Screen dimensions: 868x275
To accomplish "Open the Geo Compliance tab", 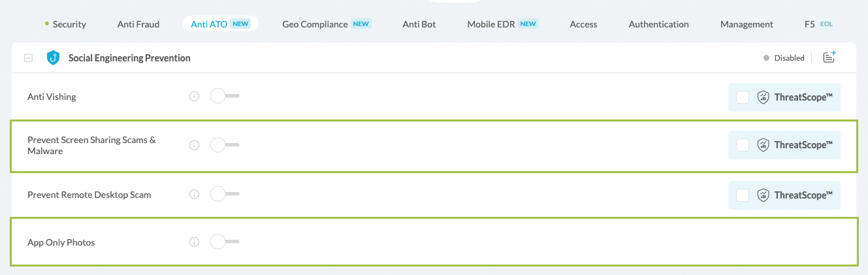I will pyautogui.click(x=315, y=24).
